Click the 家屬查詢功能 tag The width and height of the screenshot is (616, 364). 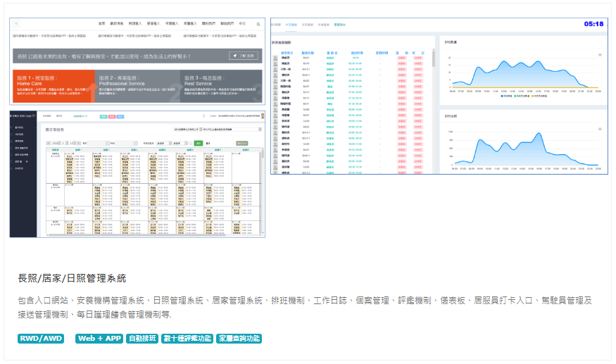pyautogui.click(x=239, y=339)
